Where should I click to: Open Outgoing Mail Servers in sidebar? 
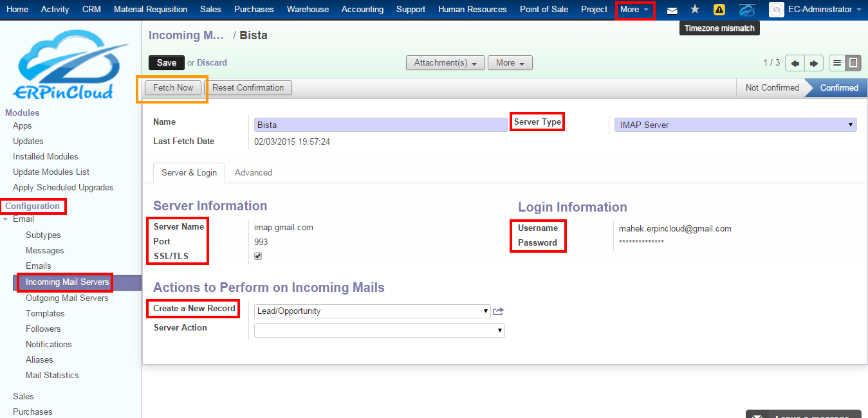(x=67, y=298)
